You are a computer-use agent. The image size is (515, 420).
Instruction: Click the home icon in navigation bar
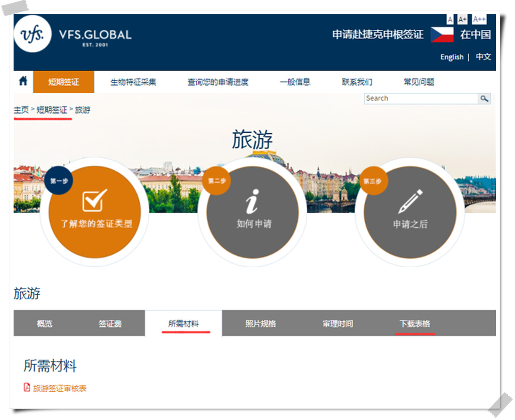tap(23, 81)
